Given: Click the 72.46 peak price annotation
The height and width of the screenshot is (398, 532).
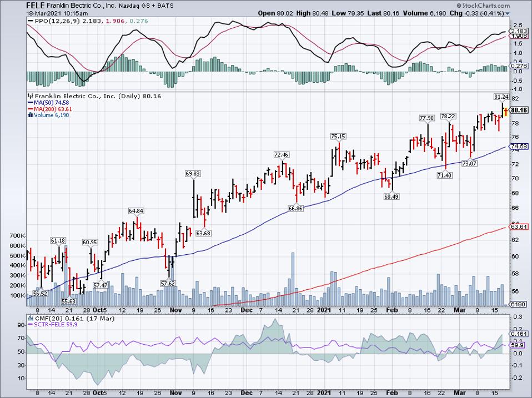Looking at the screenshot, I should tap(281, 155).
